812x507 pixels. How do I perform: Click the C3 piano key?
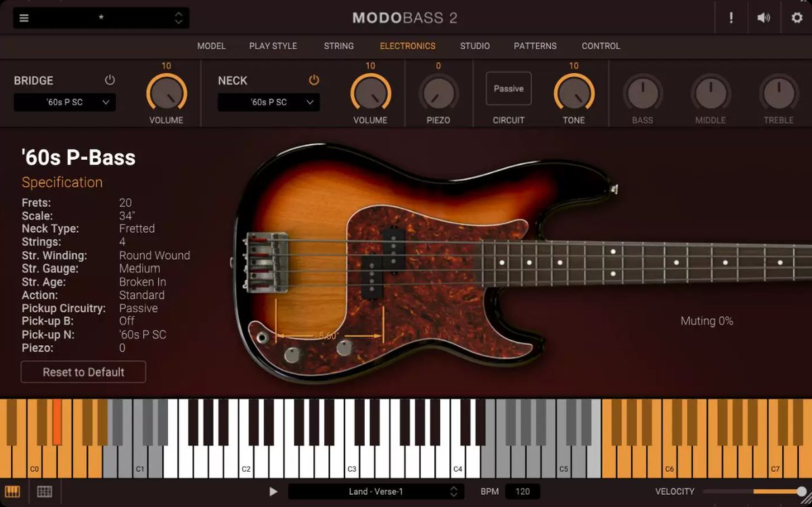tap(352, 462)
